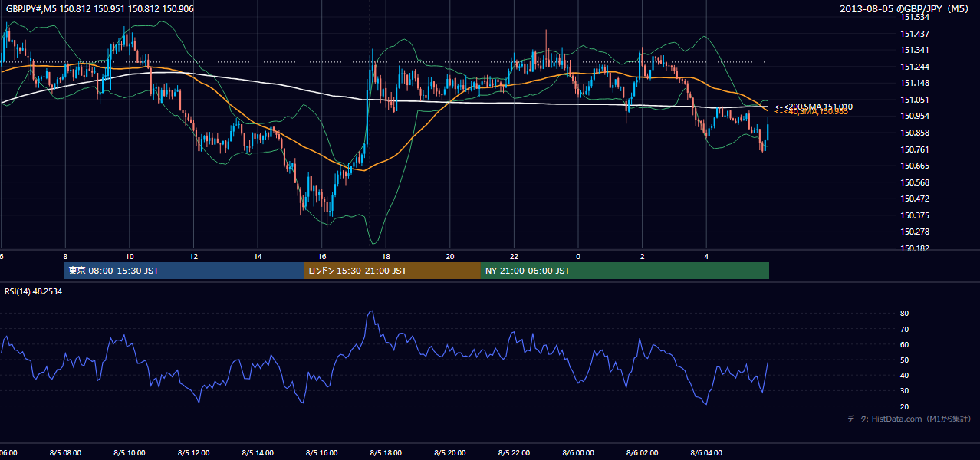Click RSI scale value 60
The width and height of the screenshot is (980, 460).
click(x=905, y=344)
